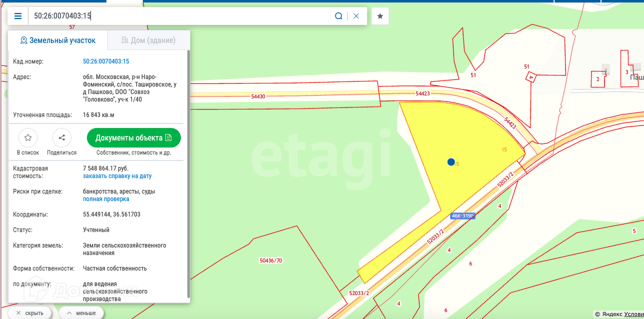The image size is (644, 319).
Task: Click cadastral number link 50:26:0070403:15
Action: tap(106, 61)
